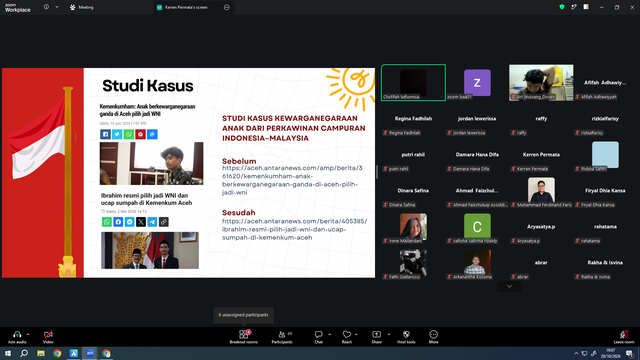
Task: Click the view options icon on shared screen tab
Action: (x=227, y=7)
